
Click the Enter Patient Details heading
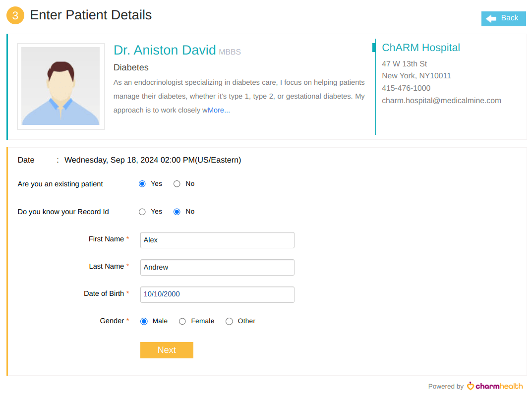91,15
